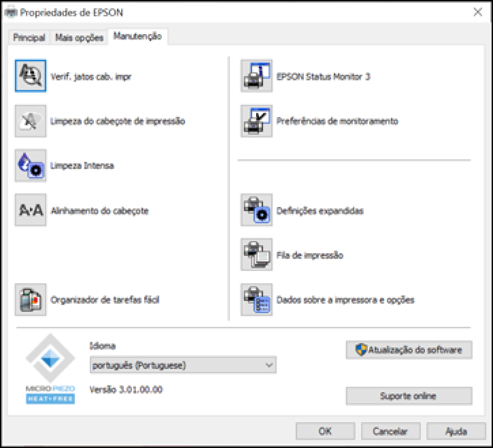Select the Manutenção tab
Screen dimensions: 493x448
[x=137, y=36]
